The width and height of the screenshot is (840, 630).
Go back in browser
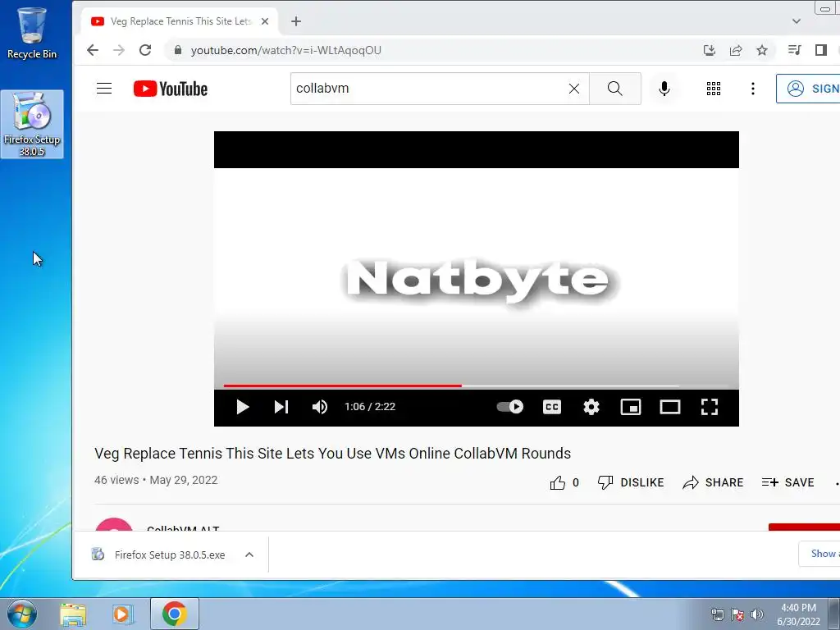point(93,50)
